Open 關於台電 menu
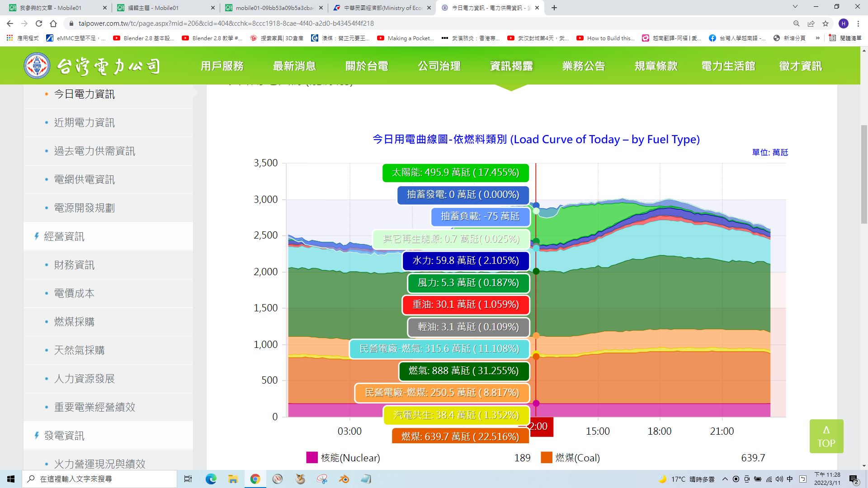Viewport: 868px width, 488px height. click(367, 66)
